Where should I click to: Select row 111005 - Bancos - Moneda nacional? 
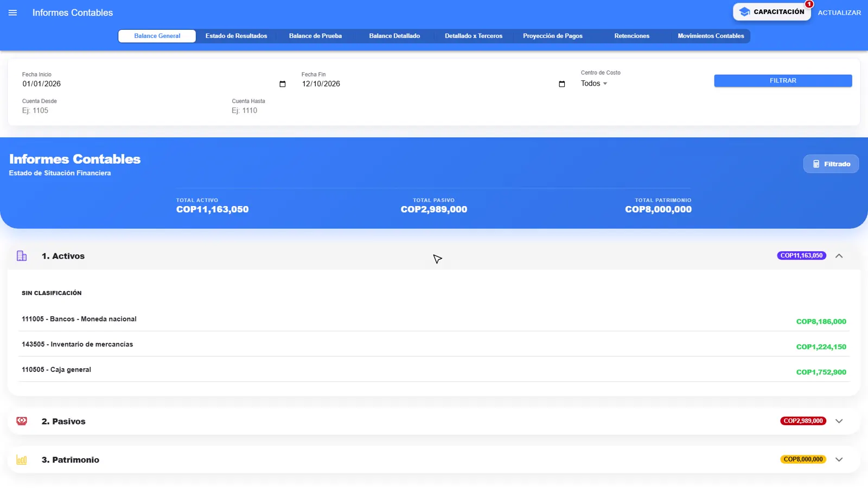(434, 319)
